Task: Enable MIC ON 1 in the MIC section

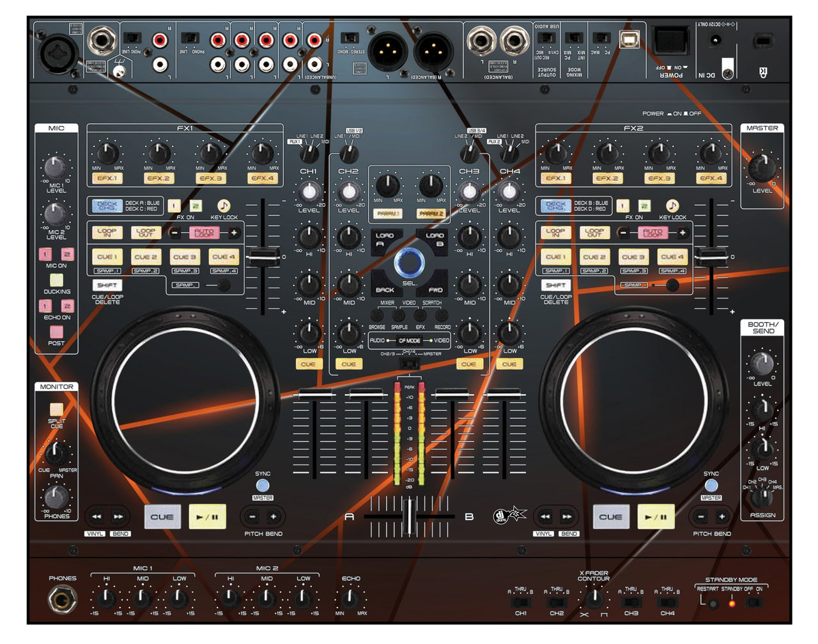Action: click(45, 254)
